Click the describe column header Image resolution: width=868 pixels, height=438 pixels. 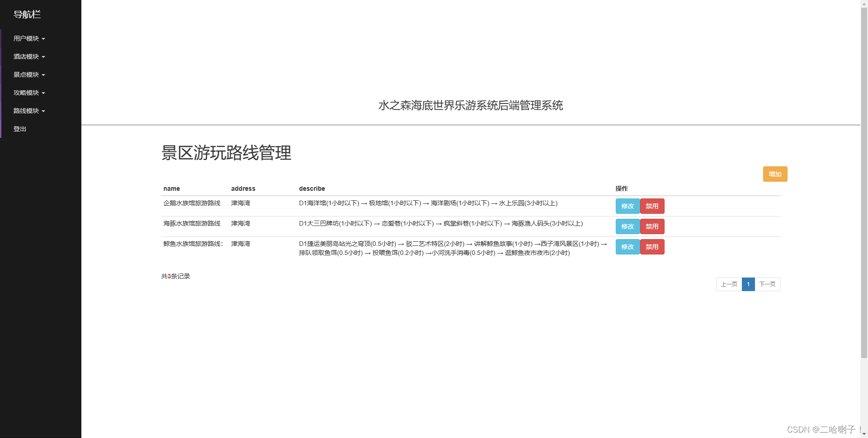click(312, 188)
